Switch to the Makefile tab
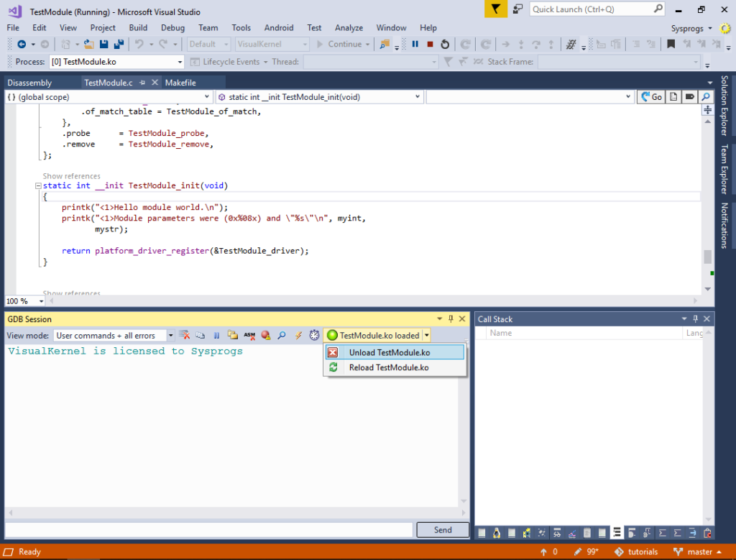Image resolution: width=736 pixels, height=560 pixels. pyautogui.click(x=181, y=82)
